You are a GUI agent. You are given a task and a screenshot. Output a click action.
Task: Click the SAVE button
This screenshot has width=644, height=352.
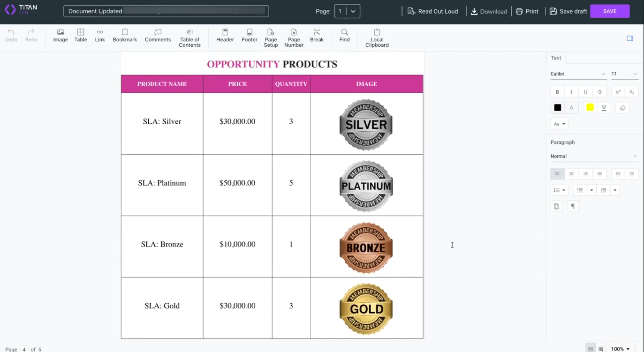610,11
